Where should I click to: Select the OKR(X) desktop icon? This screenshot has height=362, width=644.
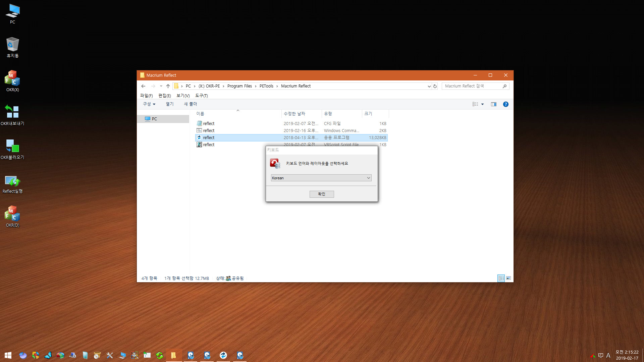[12, 81]
